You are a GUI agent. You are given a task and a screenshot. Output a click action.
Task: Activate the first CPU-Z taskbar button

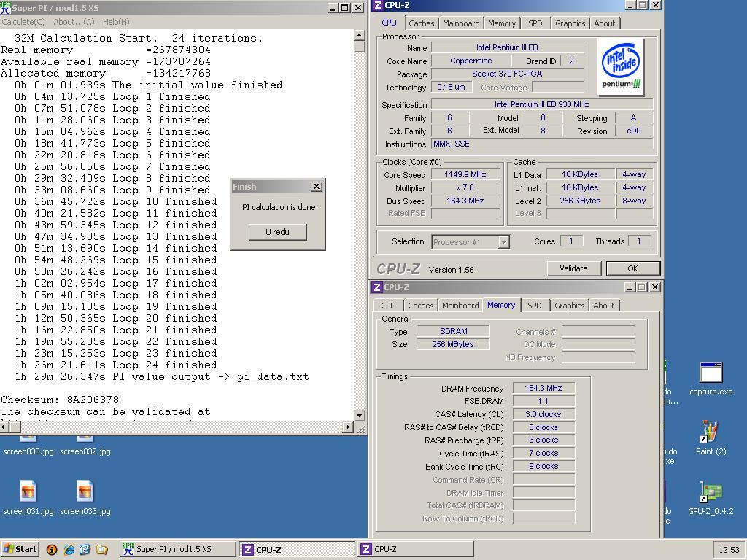296,549
